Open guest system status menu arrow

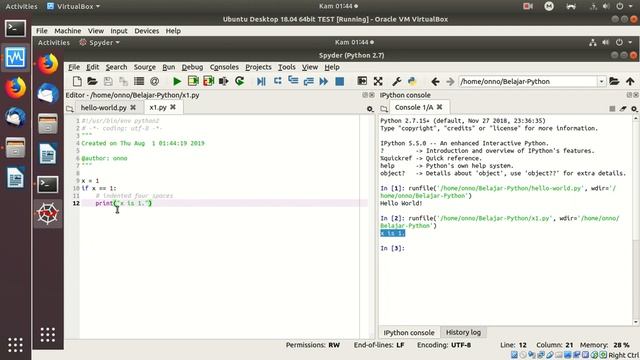point(630,42)
